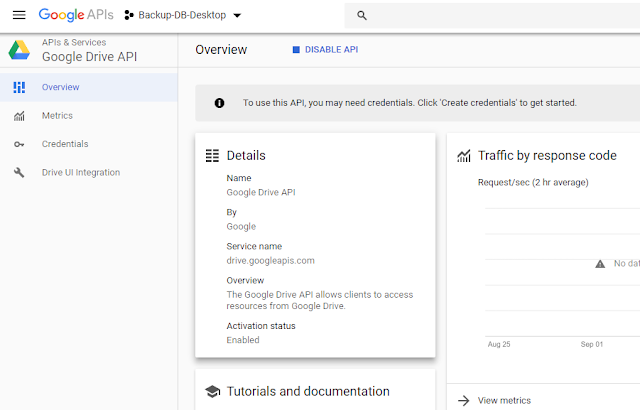The width and height of the screenshot is (640, 410).
Task: Click the Drive UI Integration wrench icon
Action: [x=19, y=173]
